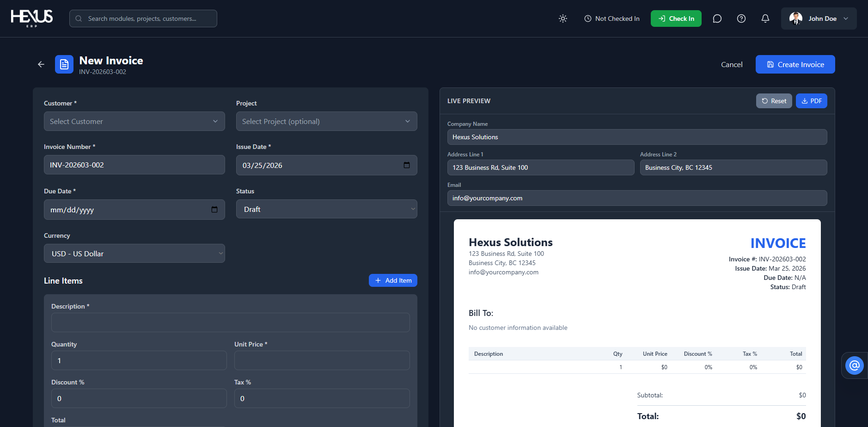Click 'Invoice #: INV-202603-002' in preview
The width and height of the screenshot is (868, 427).
tap(767, 259)
